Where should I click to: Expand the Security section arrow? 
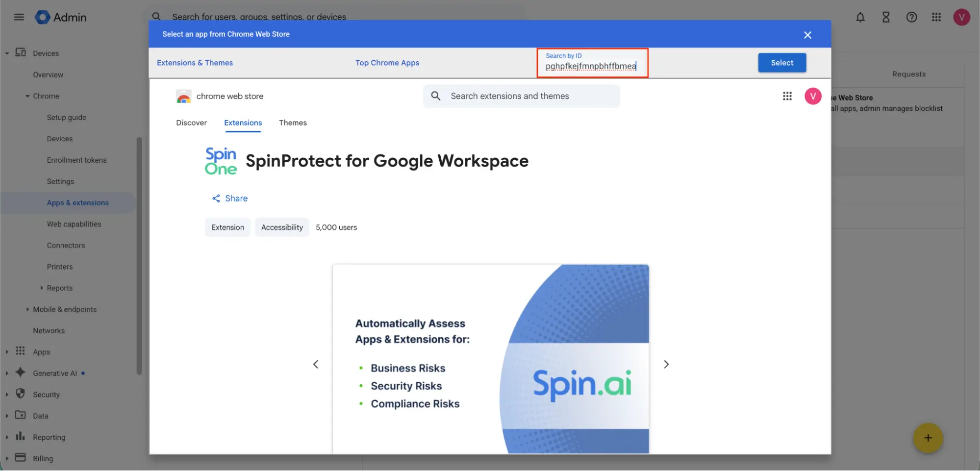point(7,395)
